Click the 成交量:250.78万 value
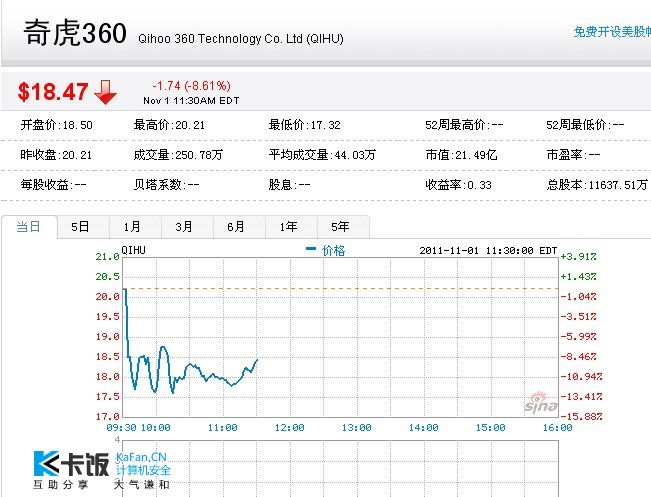Screen dimensions: 651x497 coord(178,155)
